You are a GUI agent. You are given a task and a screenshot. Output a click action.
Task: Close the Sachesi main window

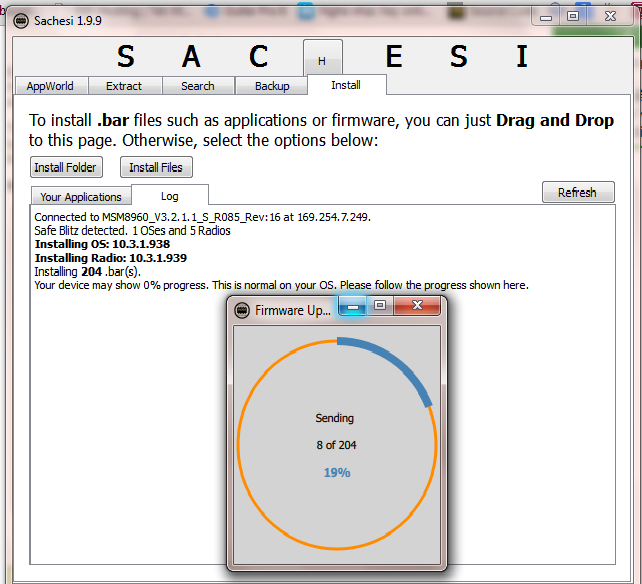(610, 16)
